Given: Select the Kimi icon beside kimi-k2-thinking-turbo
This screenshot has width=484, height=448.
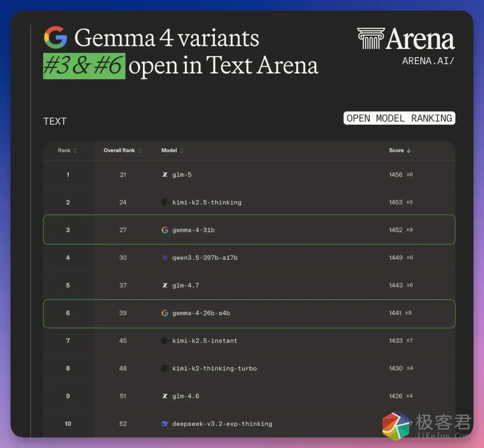Looking at the screenshot, I should 165,368.
